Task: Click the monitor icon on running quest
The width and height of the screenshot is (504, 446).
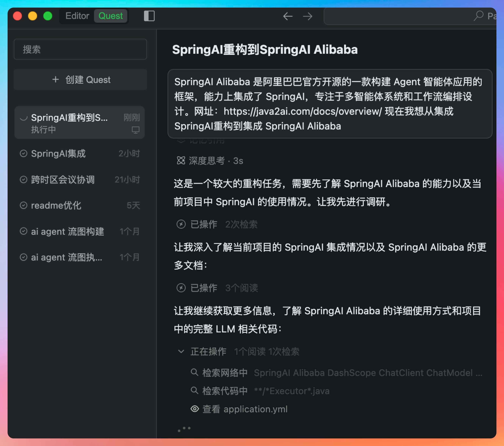Action: tap(135, 130)
